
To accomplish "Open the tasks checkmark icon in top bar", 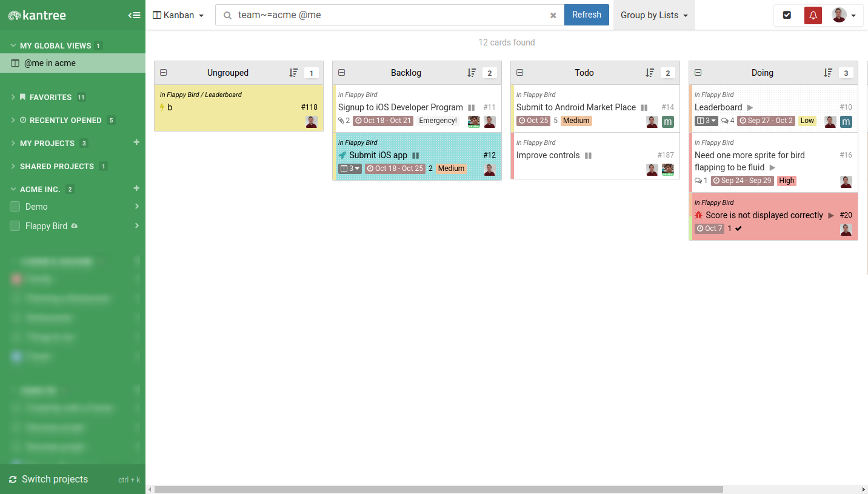I will pos(787,15).
